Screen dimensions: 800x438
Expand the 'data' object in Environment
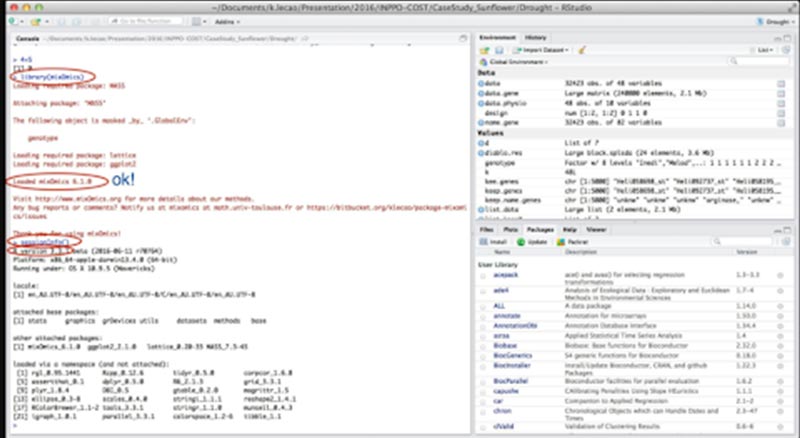[x=481, y=83]
